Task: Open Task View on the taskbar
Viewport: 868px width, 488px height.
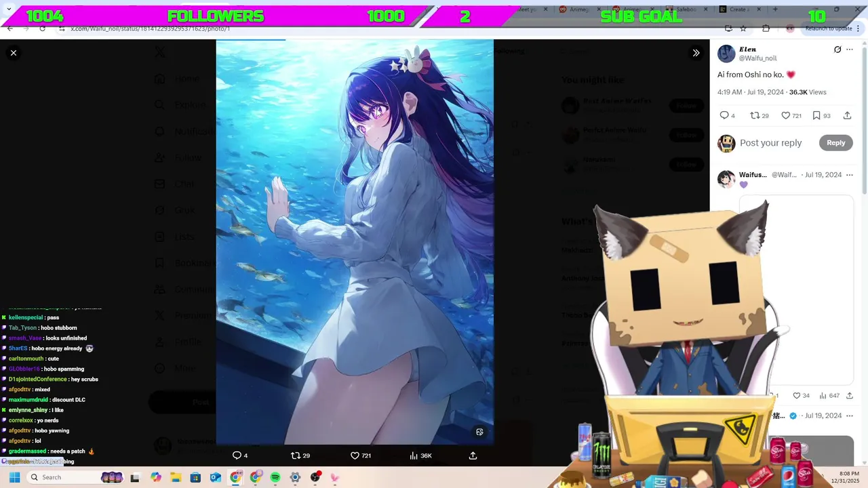Action: click(135, 478)
